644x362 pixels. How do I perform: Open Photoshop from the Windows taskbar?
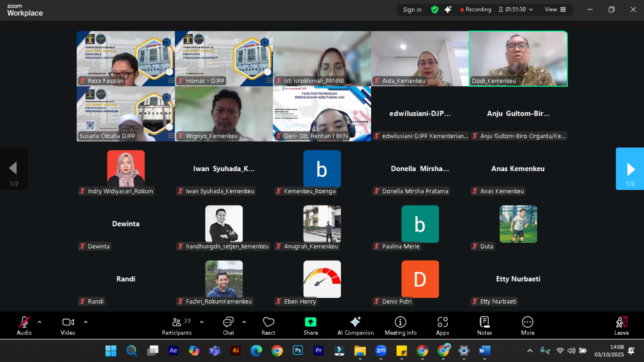(298, 351)
